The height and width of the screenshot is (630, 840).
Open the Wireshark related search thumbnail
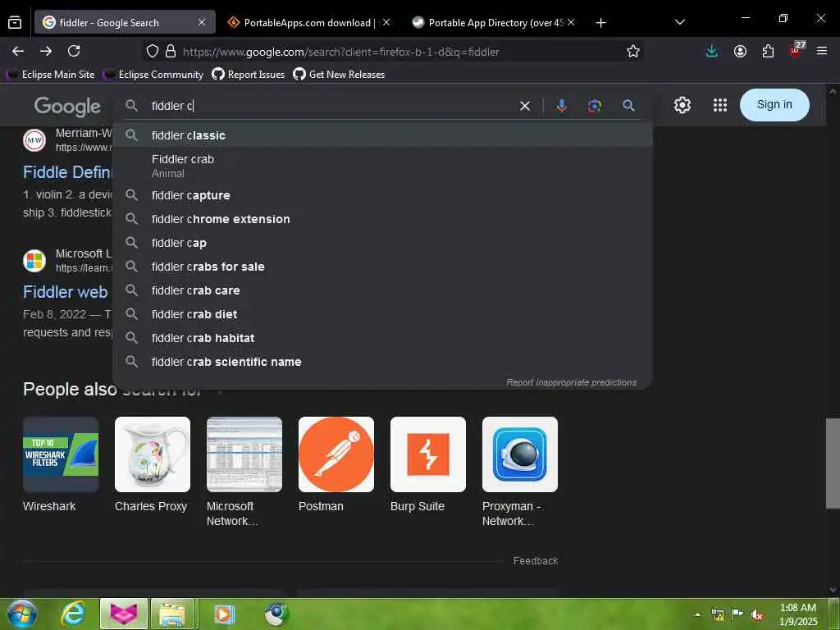click(x=61, y=454)
